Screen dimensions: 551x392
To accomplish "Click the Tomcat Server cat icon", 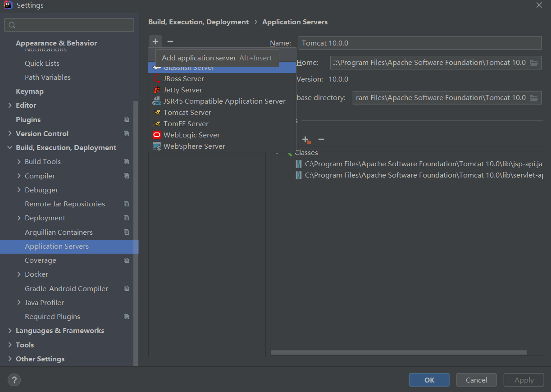I will pos(156,113).
